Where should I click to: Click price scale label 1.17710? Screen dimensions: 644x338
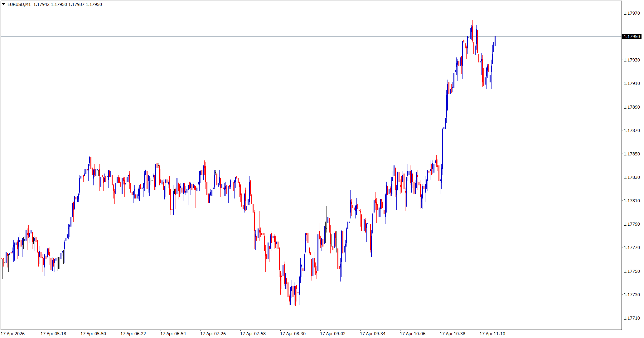(632, 318)
